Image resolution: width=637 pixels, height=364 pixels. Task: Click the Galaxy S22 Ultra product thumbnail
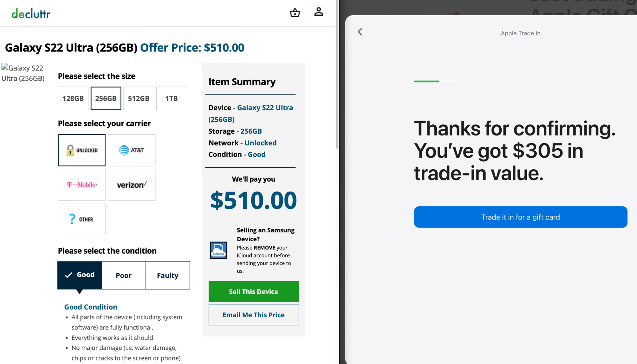23,73
